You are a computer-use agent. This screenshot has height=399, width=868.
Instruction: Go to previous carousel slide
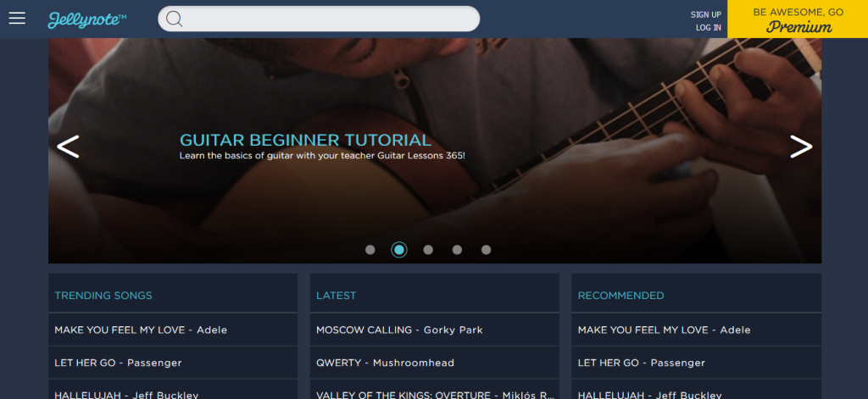click(x=68, y=147)
